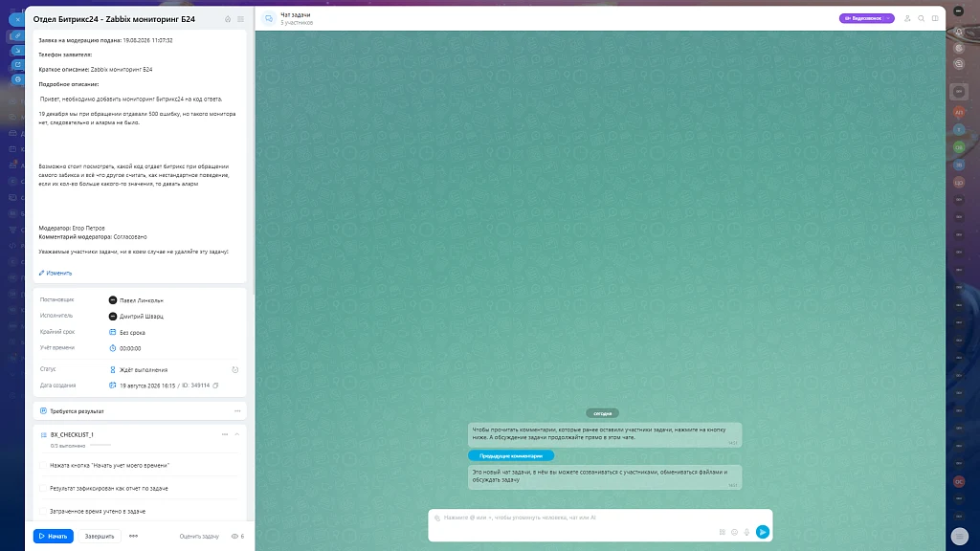This screenshot has width=980, height=551.
Task: Open the Требуется результат three-dots menu
Action: coord(237,411)
